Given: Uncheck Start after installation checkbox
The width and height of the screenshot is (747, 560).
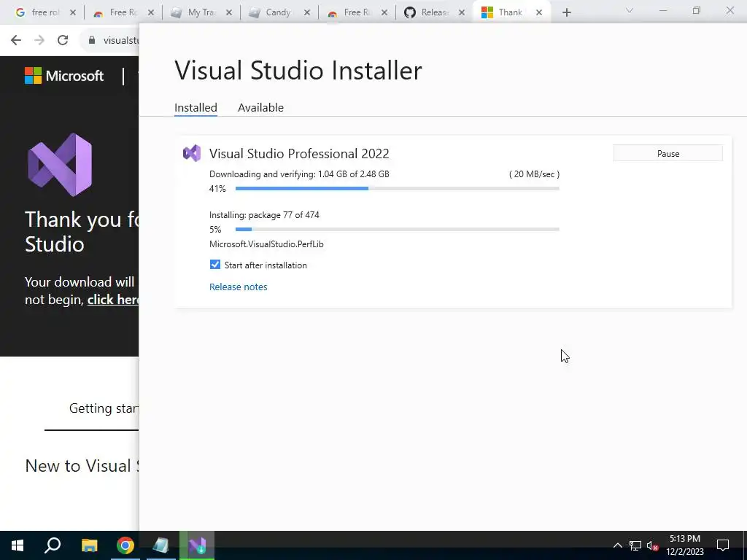Looking at the screenshot, I should 215,265.
